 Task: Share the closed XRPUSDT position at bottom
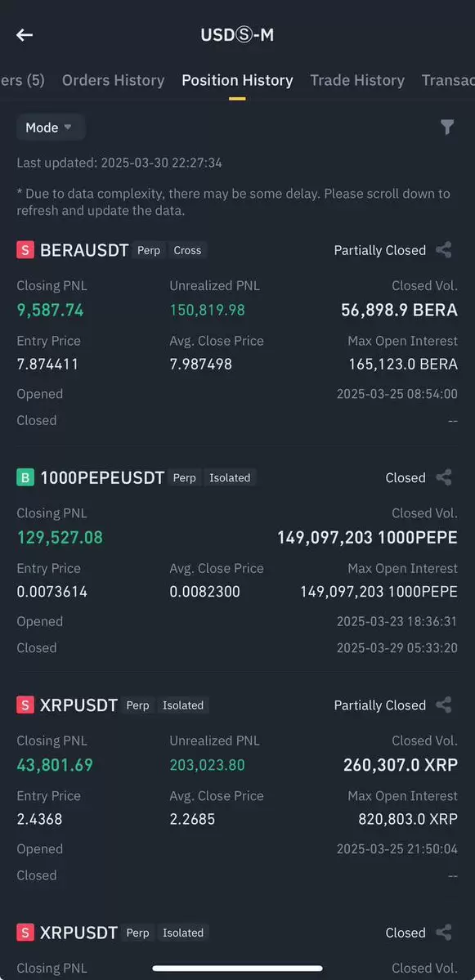pyautogui.click(x=444, y=933)
